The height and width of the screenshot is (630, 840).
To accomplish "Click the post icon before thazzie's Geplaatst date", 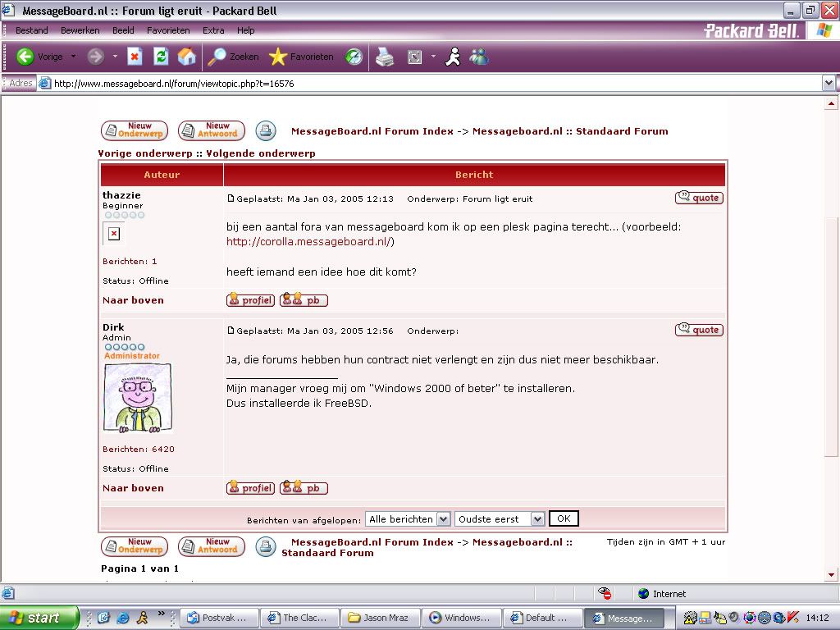I will 231,199.
